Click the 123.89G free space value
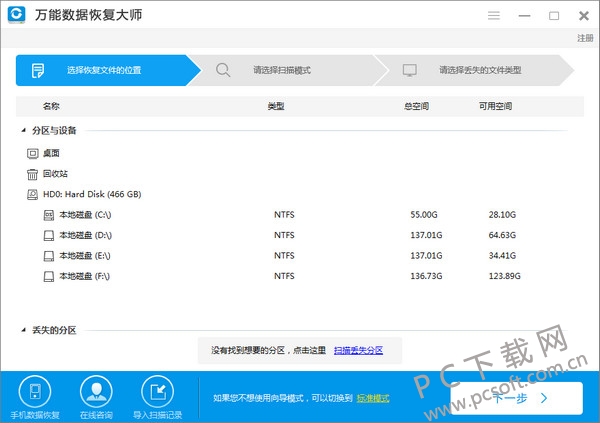600x423 pixels. 505,276
